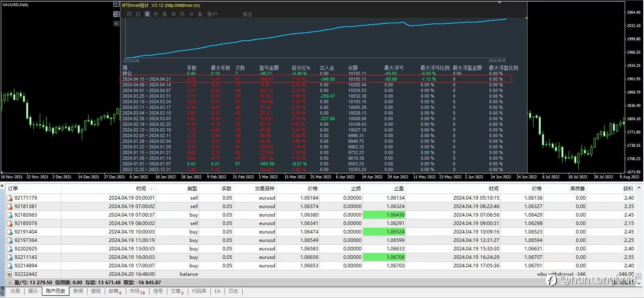Select the M tab in MTDriver

tap(191, 14)
